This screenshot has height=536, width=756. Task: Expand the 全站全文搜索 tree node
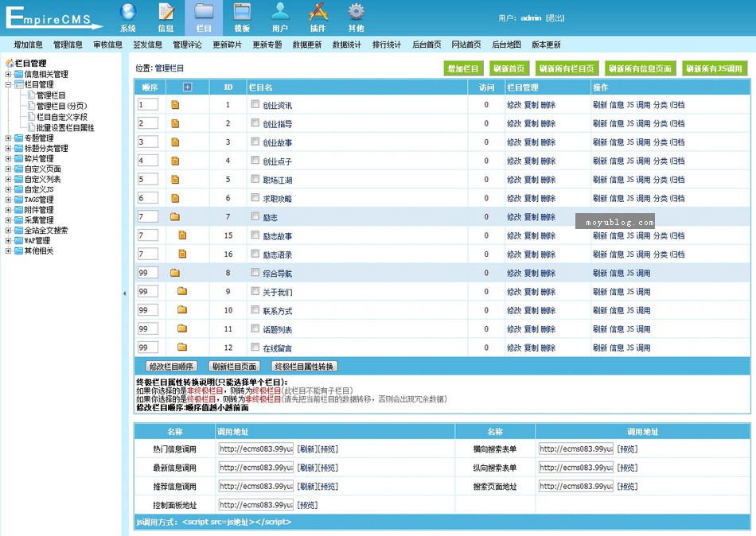point(8,231)
